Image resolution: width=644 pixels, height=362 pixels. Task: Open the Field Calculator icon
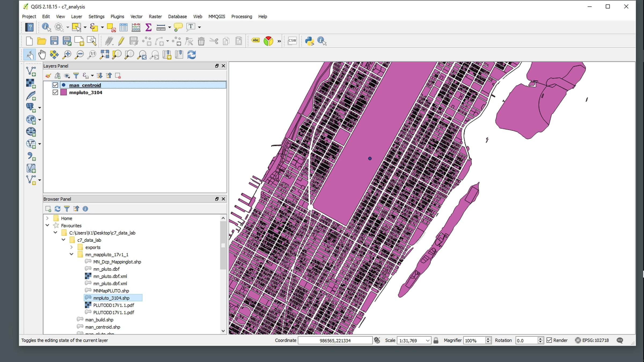[x=136, y=27]
